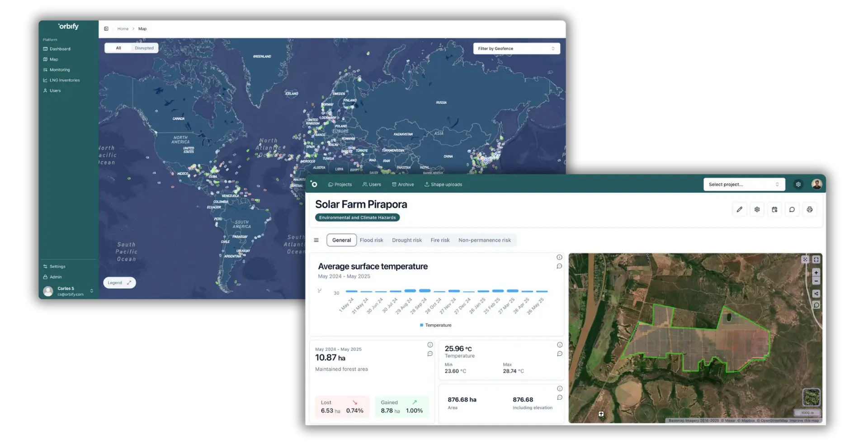Click the share icon on satellite map
Screen dimensions: 868x446
[x=816, y=294]
